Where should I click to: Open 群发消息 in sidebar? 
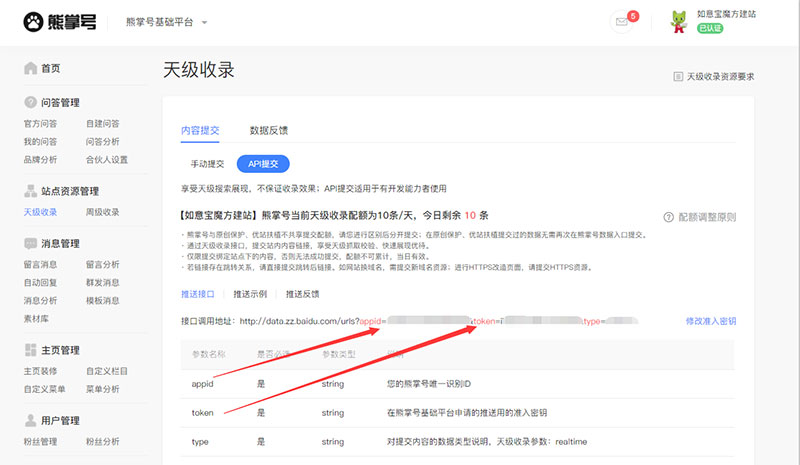click(x=103, y=282)
